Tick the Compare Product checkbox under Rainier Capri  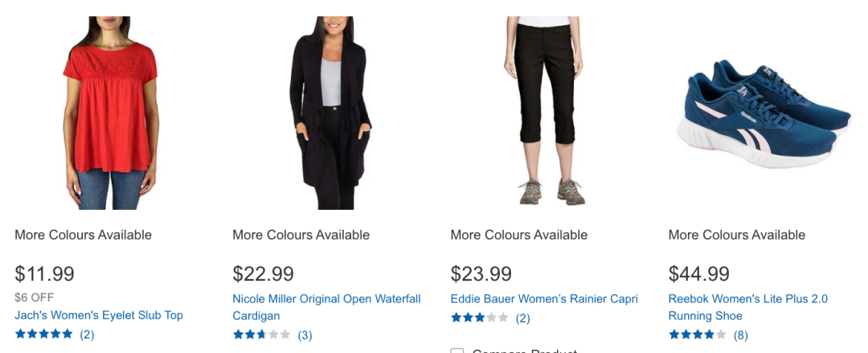(x=457, y=351)
